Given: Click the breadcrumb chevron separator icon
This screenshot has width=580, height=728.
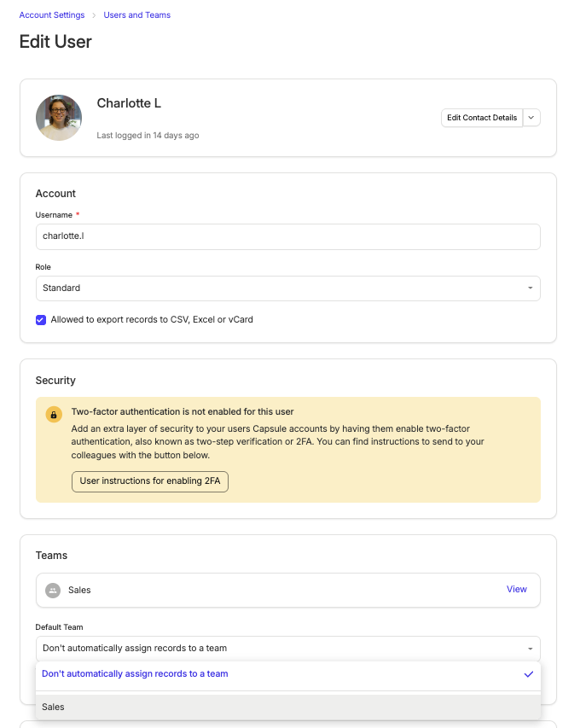Looking at the screenshot, I should pyautogui.click(x=94, y=15).
